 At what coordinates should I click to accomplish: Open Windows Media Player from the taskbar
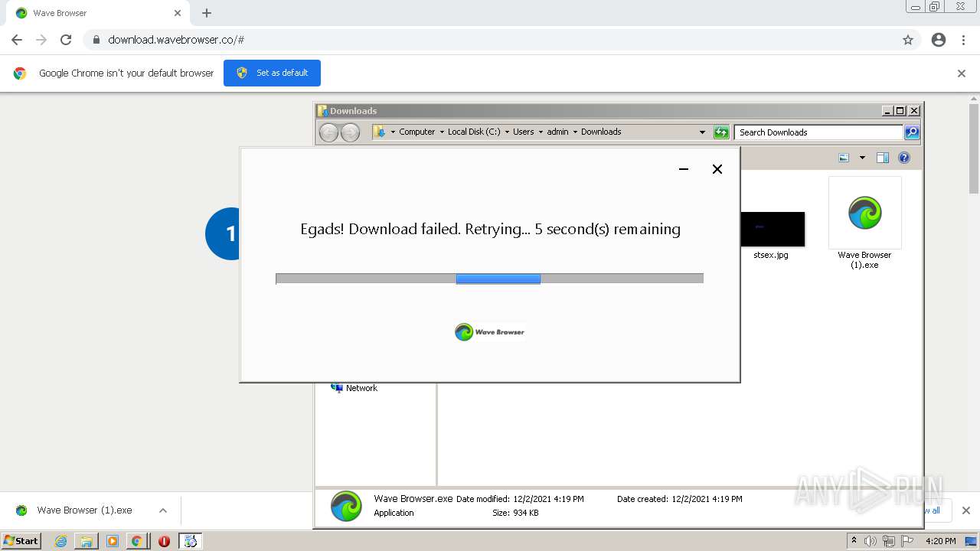113,541
